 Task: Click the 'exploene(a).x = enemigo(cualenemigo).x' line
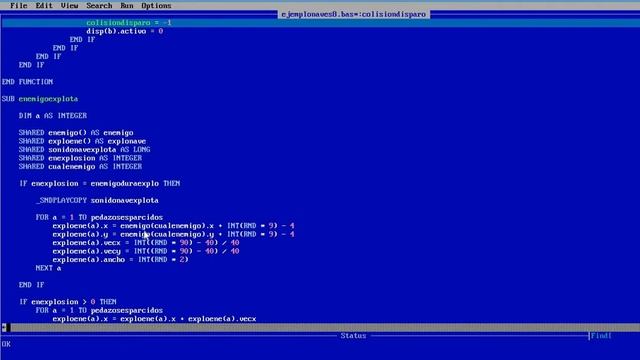[x=173, y=226]
